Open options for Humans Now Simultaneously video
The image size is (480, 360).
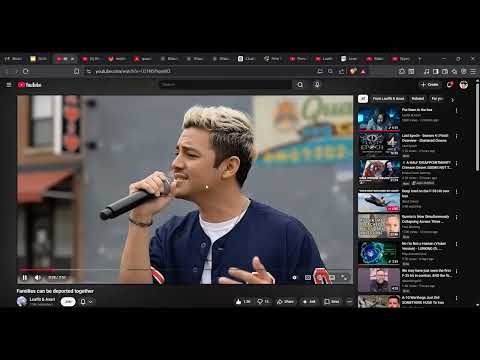point(457,217)
